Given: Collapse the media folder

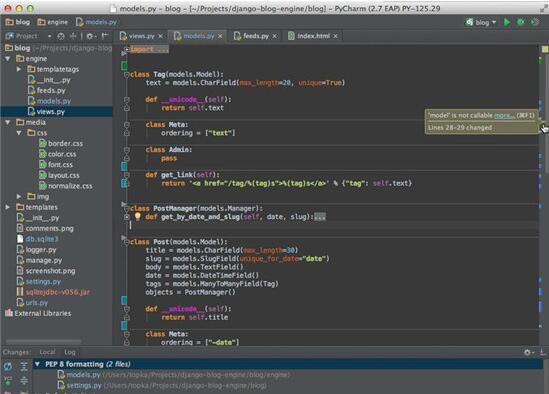Looking at the screenshot, I should click(x=8, y=122).
